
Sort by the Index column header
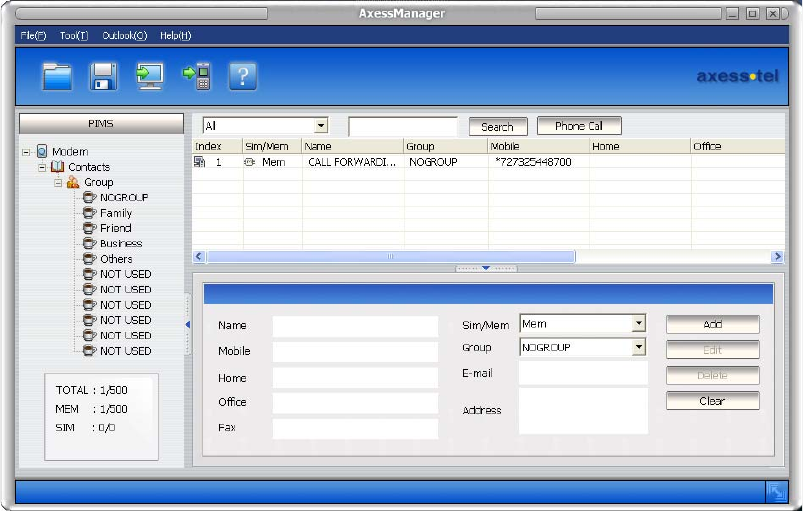(217, 146)
